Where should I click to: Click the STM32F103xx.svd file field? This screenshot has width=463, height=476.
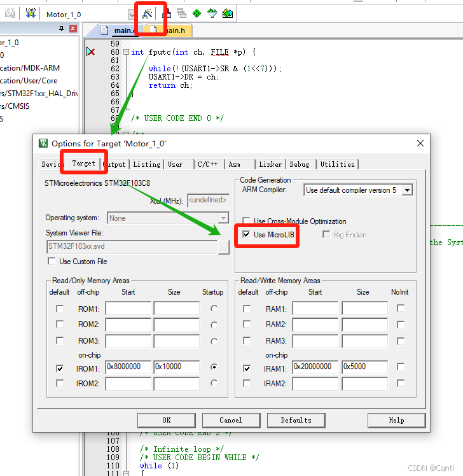132,247
